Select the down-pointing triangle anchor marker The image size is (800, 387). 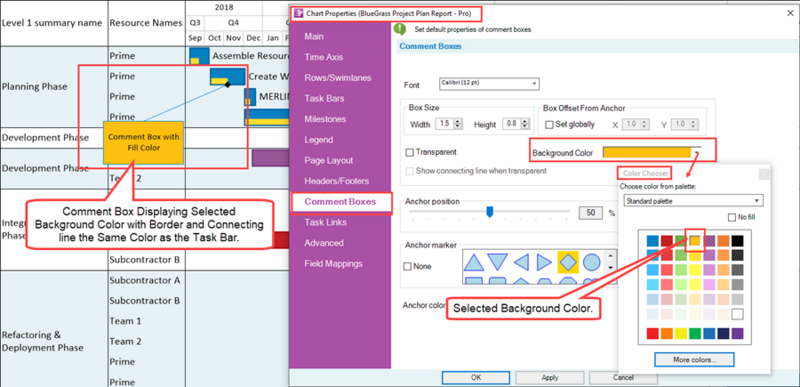497,262
